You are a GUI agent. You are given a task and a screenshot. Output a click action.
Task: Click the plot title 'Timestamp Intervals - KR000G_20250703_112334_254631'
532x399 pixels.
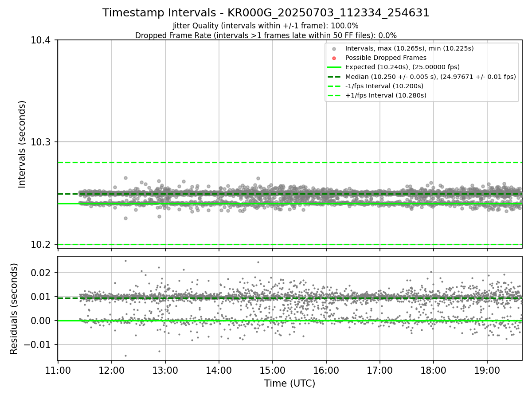coord(266,13)
